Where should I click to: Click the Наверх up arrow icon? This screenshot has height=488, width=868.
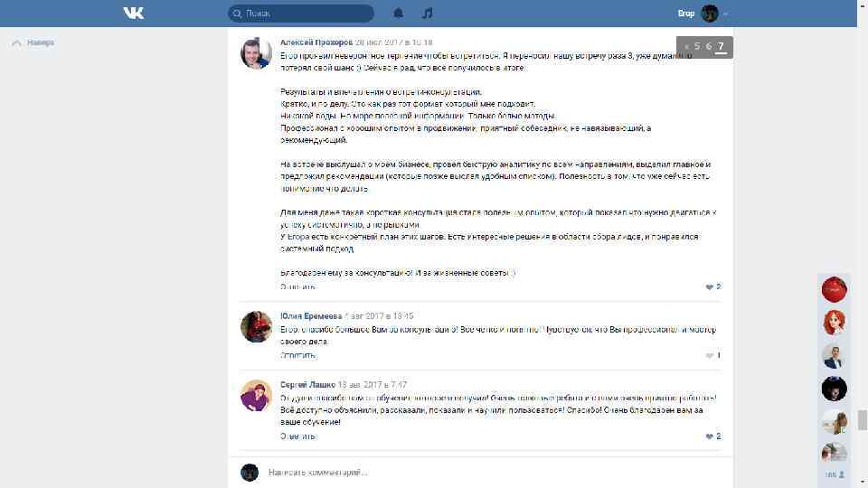(16, 42)
